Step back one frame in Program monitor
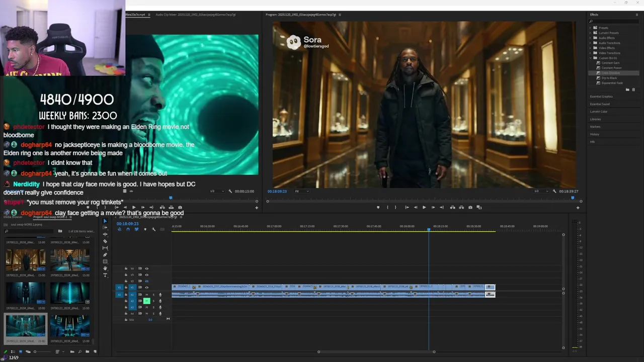The width and height of the screenshot is (644, 362). 416,207
